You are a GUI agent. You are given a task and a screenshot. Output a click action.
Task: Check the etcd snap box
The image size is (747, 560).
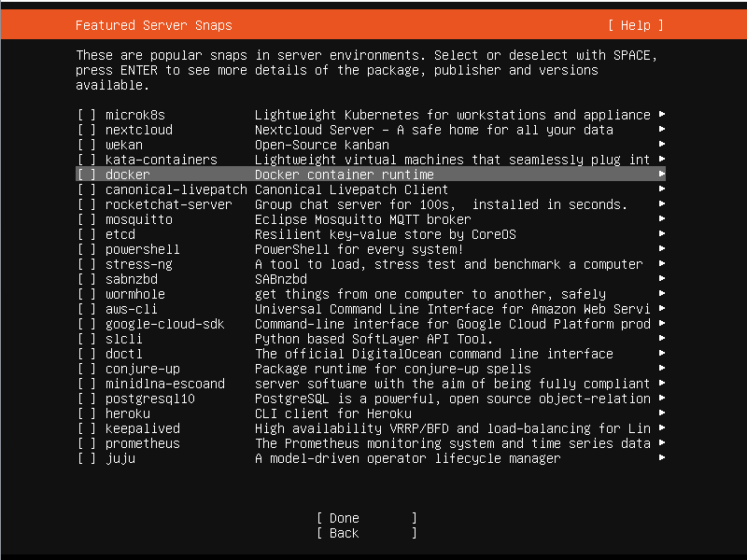[x=87, y=234]
